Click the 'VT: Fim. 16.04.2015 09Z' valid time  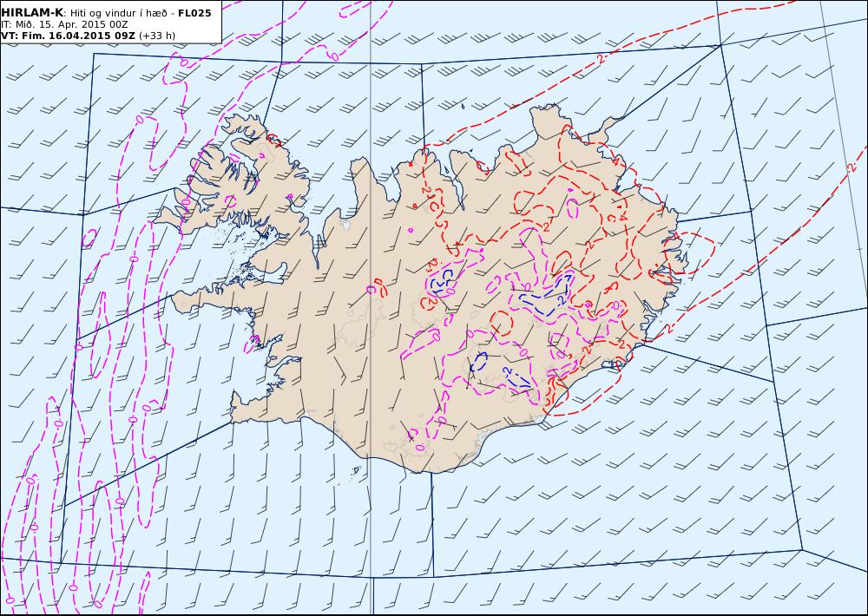point(68,36)
